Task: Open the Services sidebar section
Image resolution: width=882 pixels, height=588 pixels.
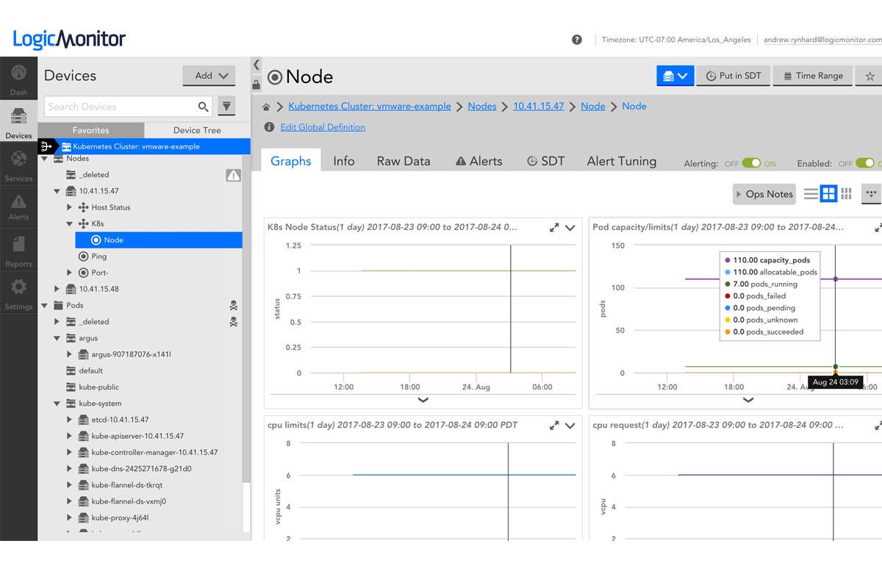Action: pyautogui.click(x=18, y=165)
